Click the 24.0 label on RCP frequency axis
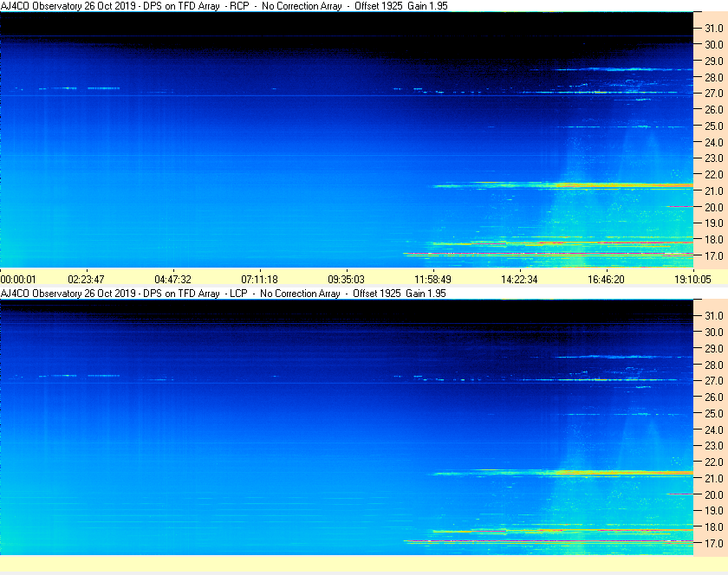The height and width of the screenshot is (575, 728). (714, 142)
